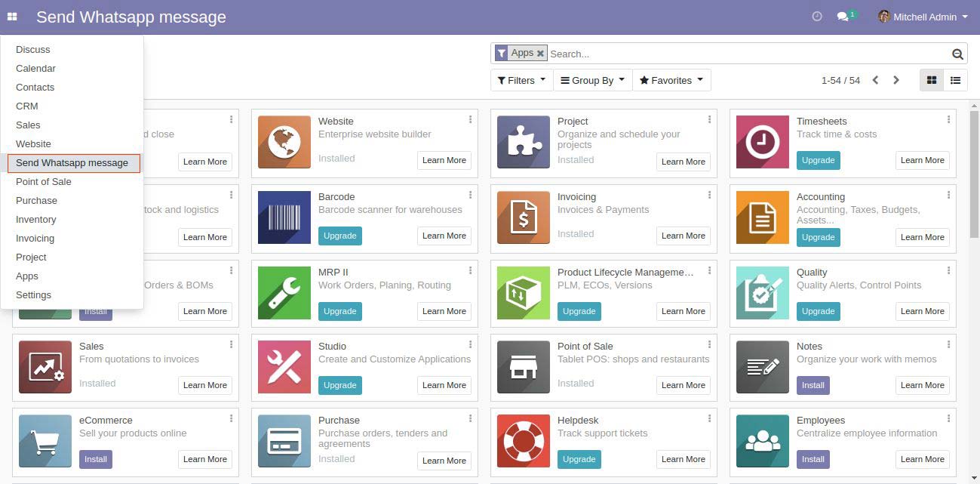Click the Accounting document icon
Screen dimensions: 980x484
click(x=763, y=217)
